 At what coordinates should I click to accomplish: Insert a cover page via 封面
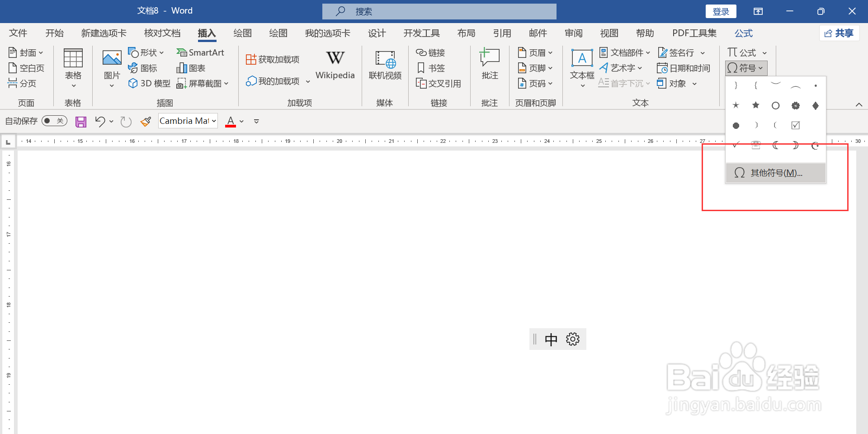pos(26,53)
